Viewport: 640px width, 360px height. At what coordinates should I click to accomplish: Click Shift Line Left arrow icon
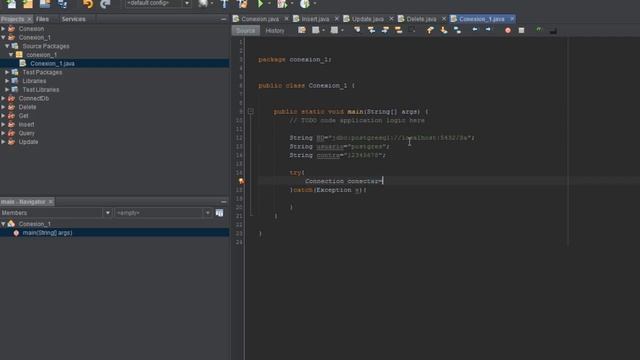point(475,30)
